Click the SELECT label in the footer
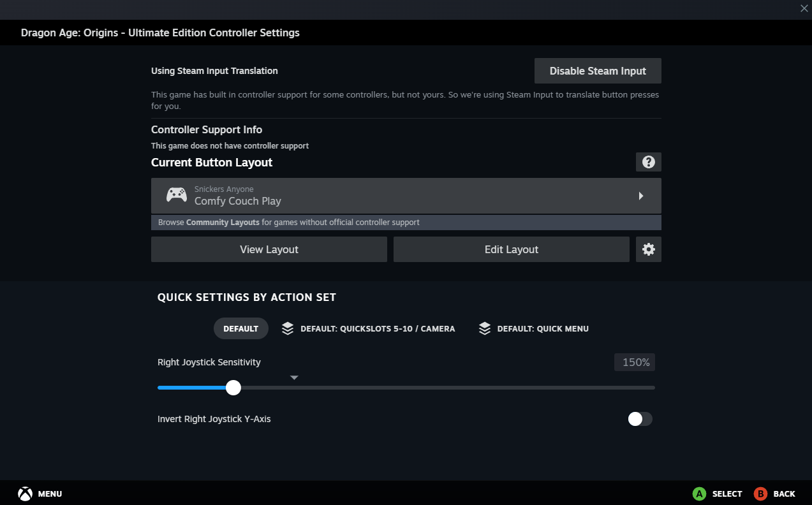 (727, 494)
